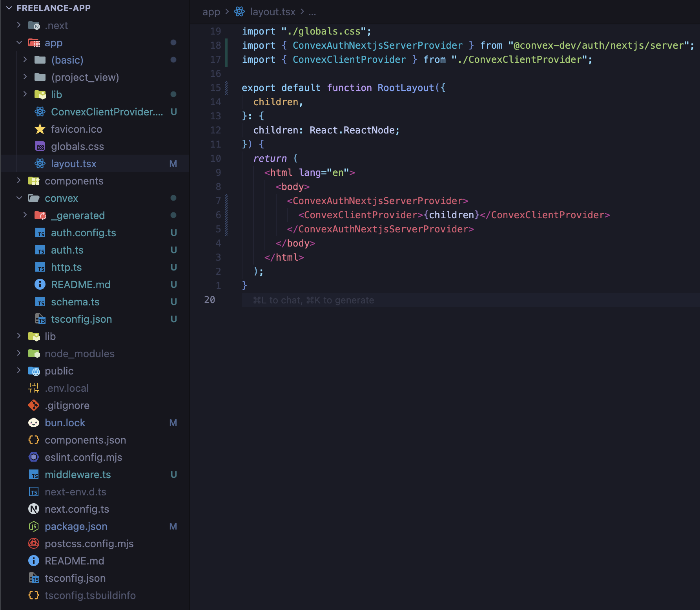
Task: Click the Bun icon beside bun.lock
Action: pos(34,422)
